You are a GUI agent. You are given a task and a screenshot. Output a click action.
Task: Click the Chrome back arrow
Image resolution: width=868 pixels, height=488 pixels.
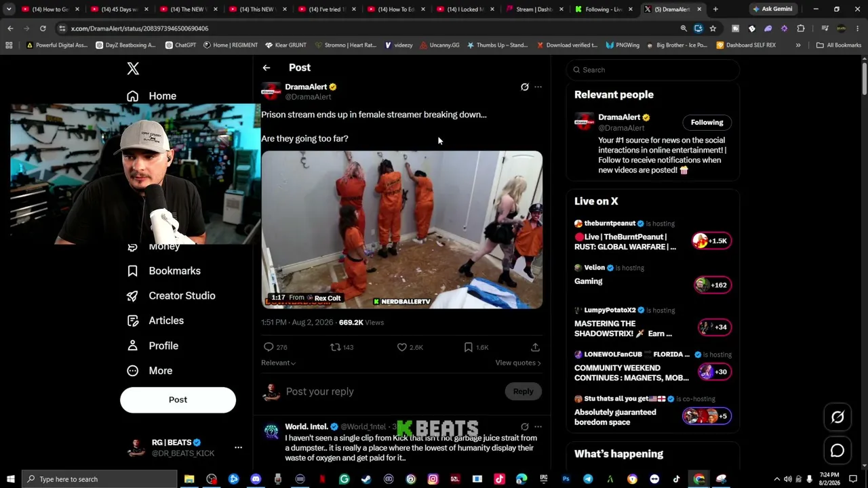pyautogui.click(x=10, y=28)
